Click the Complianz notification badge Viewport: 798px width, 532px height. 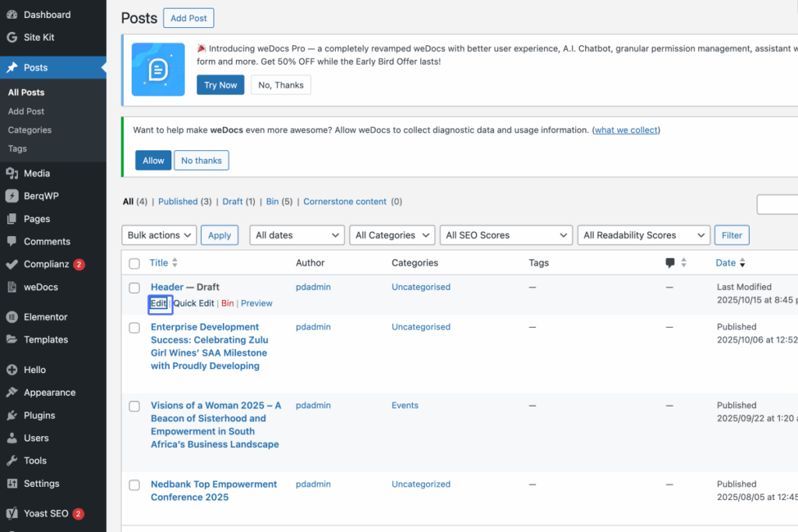[x=79, y=265]
